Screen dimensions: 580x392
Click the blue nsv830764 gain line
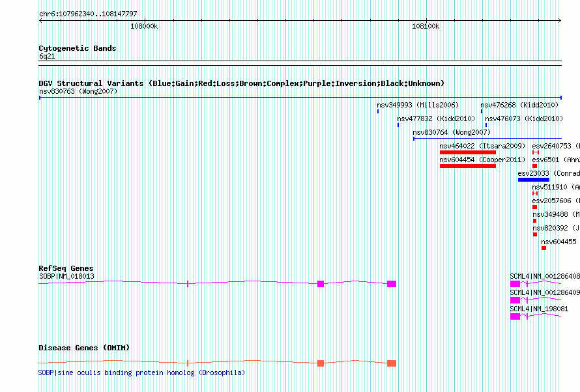coord(487,139)
